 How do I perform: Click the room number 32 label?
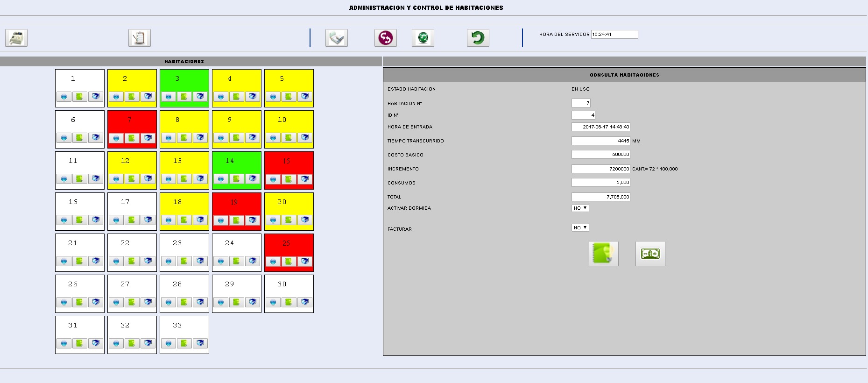point(125,326)
